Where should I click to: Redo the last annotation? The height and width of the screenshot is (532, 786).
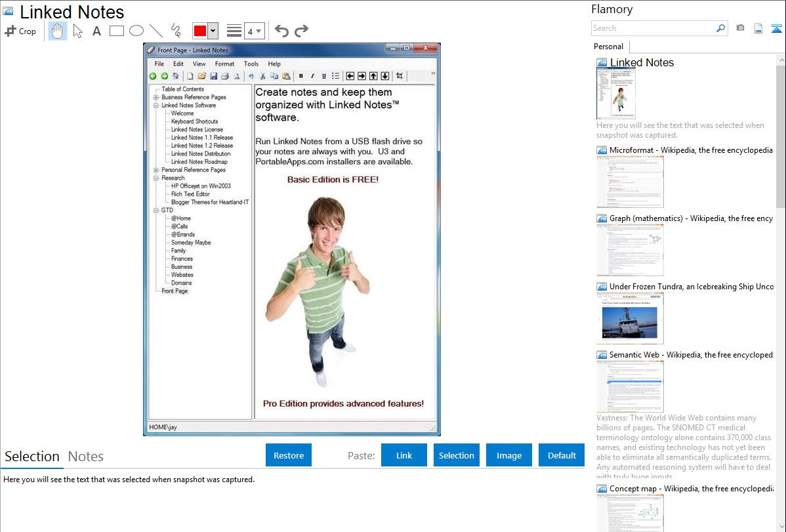301,31
